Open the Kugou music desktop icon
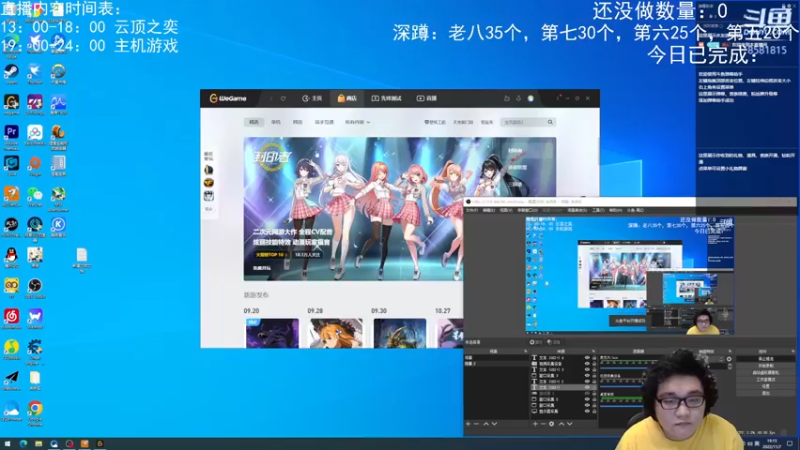Screen dimensions: 800x450 59,224
